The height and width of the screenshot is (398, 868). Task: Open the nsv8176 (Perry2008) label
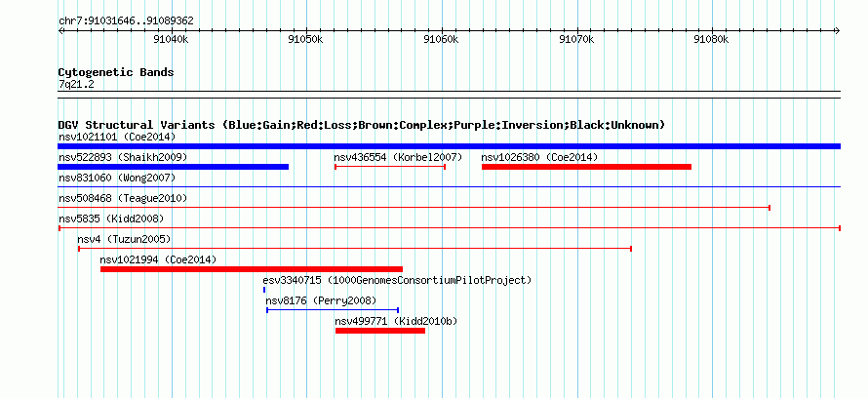point(321,300)
